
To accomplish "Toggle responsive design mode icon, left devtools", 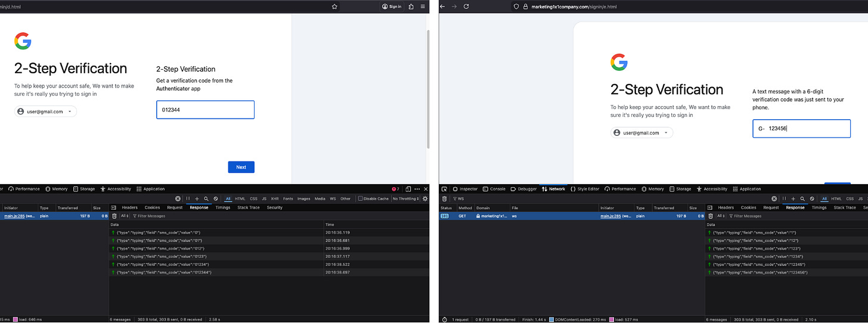I will [x=408, y=189].
